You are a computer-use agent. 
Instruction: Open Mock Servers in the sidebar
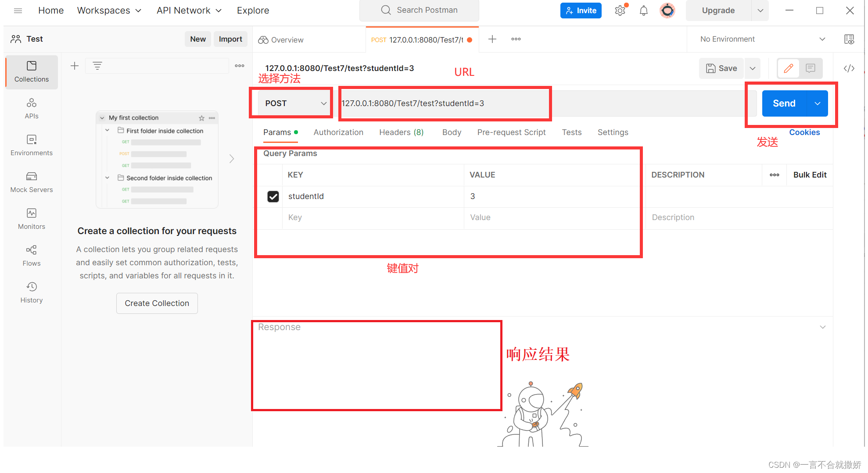click(x=32, y=182)
